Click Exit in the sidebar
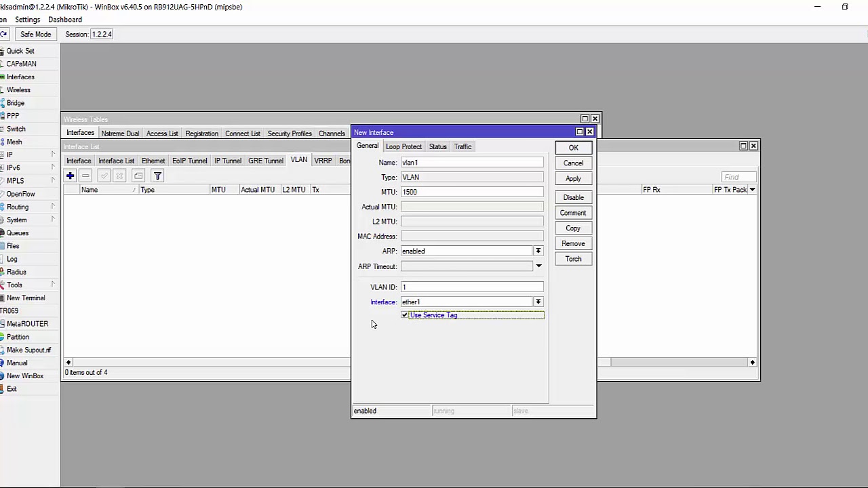This screenshot has height=488, width=868. (x=12, y=389)
